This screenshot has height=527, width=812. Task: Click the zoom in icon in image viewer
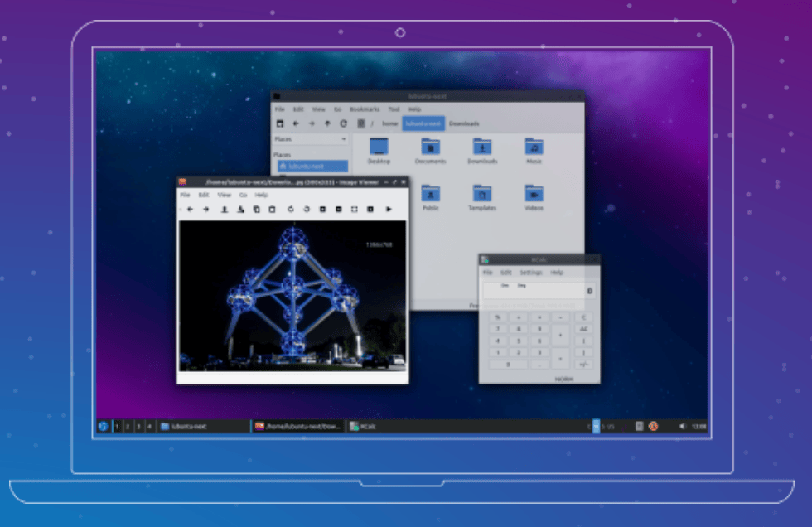click(x=322, y=210)
